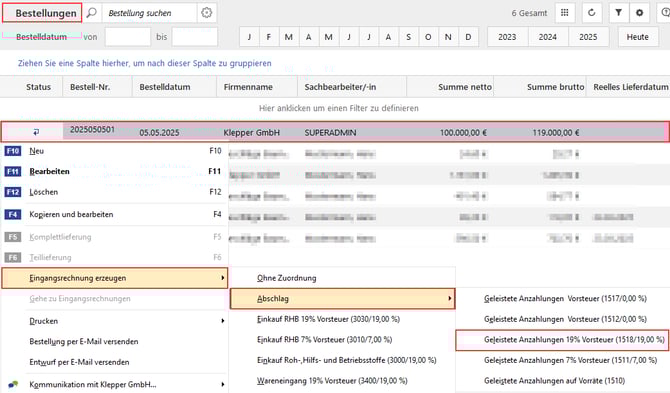Filter by December with D month button

[x=468, y=37]
